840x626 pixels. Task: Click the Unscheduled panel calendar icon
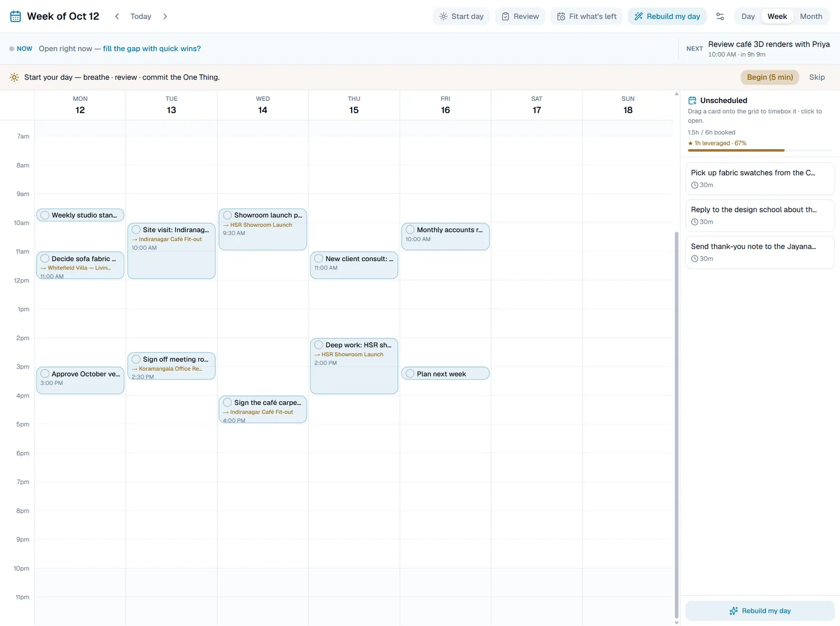[x=692, y=100]
